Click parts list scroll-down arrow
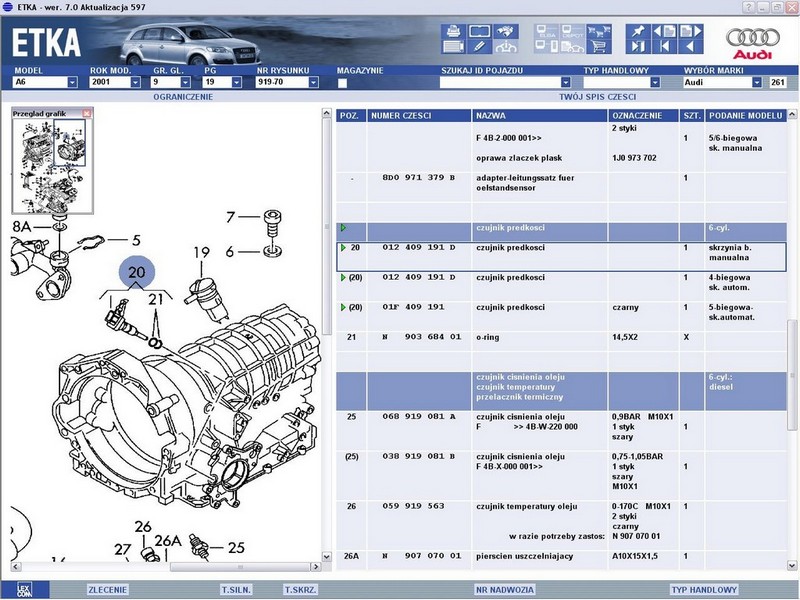This screenshot has width=800, height=600. [791, 565]
